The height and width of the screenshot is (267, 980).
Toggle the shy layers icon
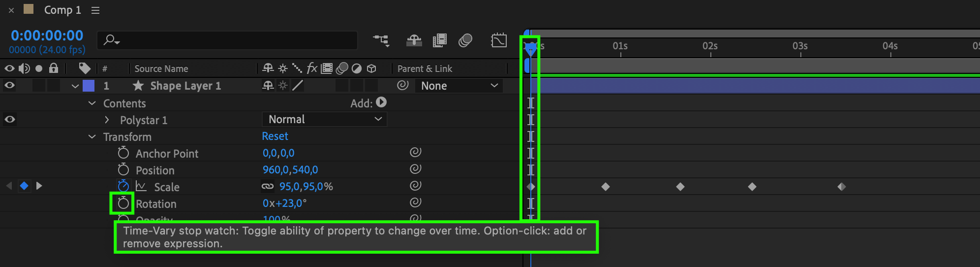click(x=414, y=40)
